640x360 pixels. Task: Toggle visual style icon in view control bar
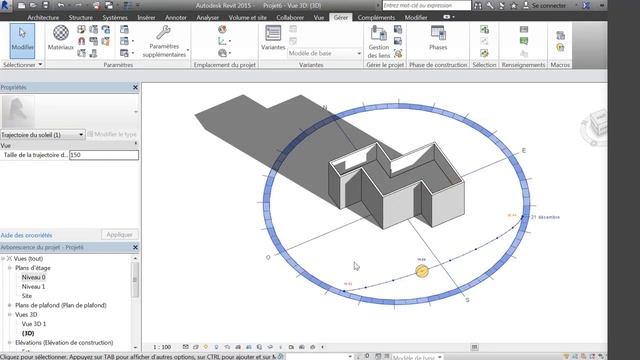196,347
